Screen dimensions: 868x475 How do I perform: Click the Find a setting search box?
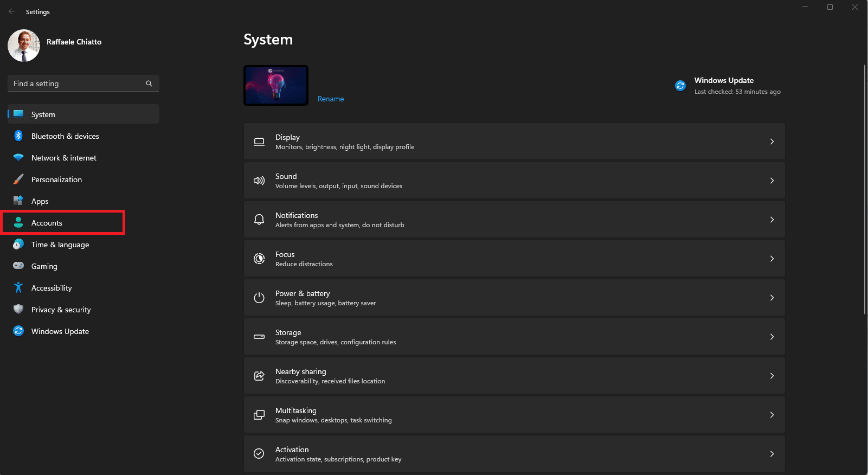point(83,84)
